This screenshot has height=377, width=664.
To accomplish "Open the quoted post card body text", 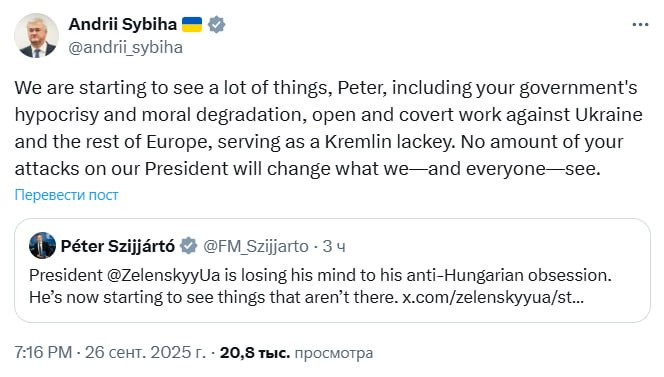I will click(320, 286).
